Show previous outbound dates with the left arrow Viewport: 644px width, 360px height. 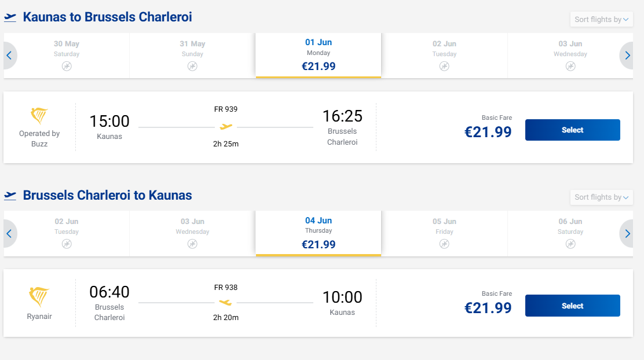click(9, 56)
